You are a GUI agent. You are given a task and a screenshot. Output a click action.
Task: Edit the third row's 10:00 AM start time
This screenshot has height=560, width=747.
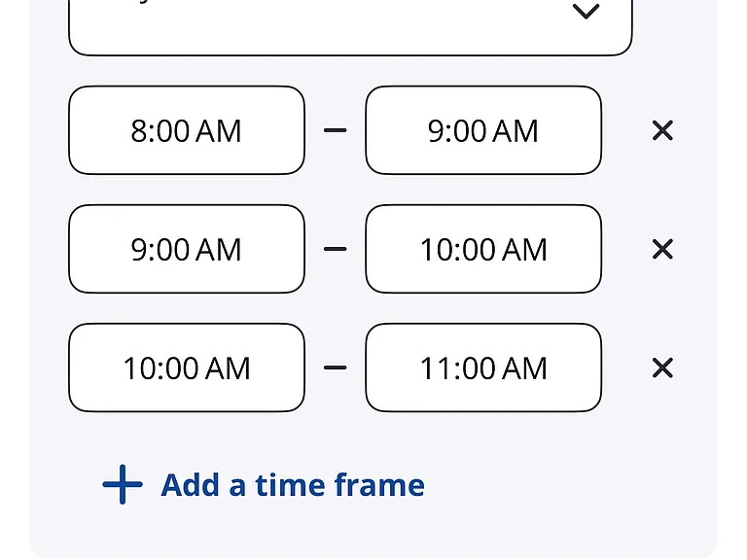[187, 367]
